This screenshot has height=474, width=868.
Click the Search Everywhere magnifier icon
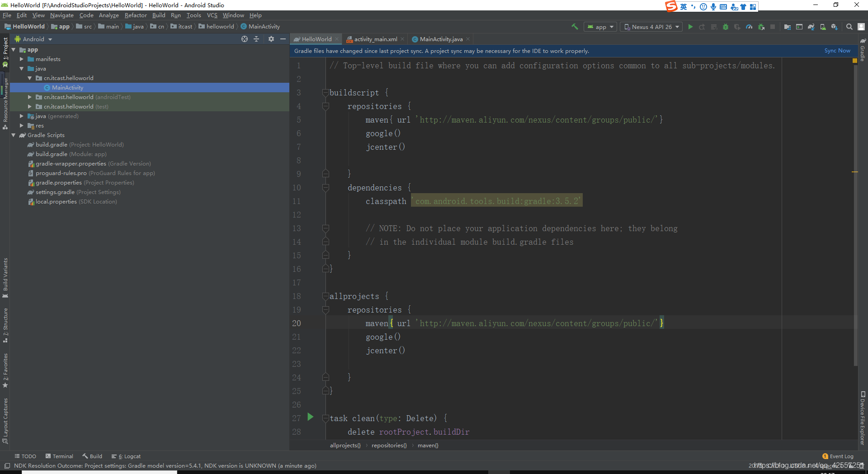click(x=849, y=27)
